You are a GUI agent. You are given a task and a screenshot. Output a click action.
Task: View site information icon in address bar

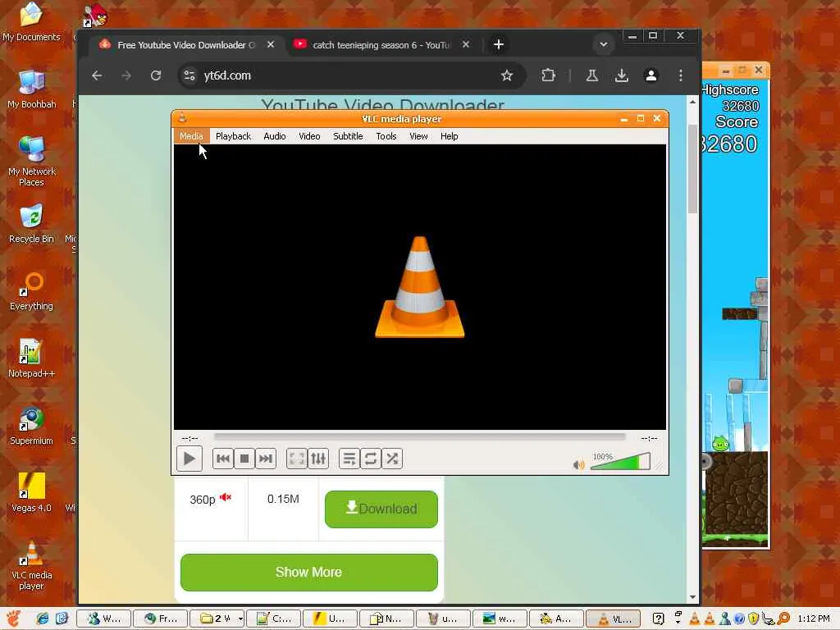coord(189,75)
